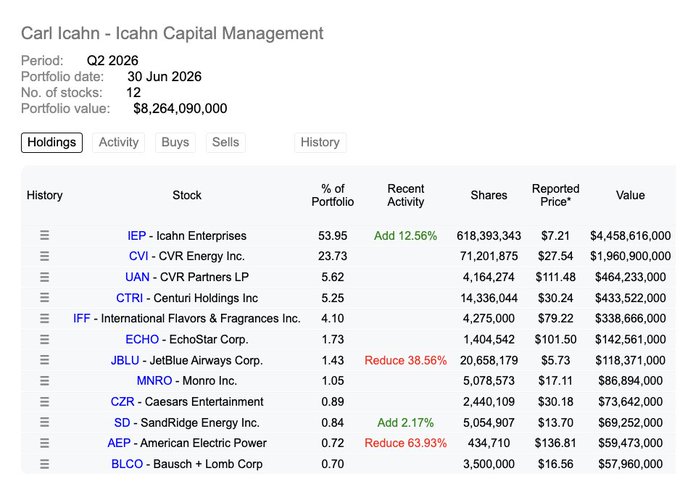The image size is (680, 484).
Task: Open history icon for CVR Energy row
Action: coord(44,256)
